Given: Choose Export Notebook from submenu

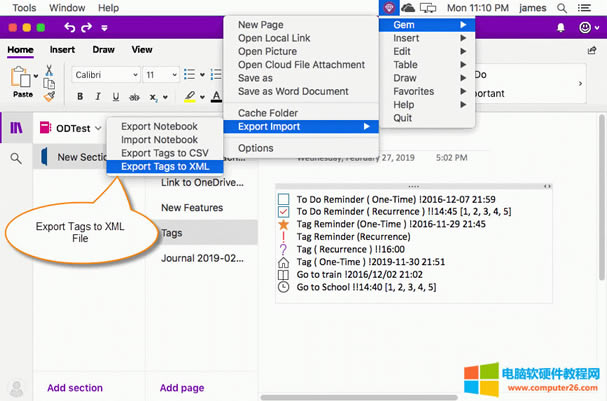Looking at the screenshot, I should pyautogui.click(x=165, y=127).
